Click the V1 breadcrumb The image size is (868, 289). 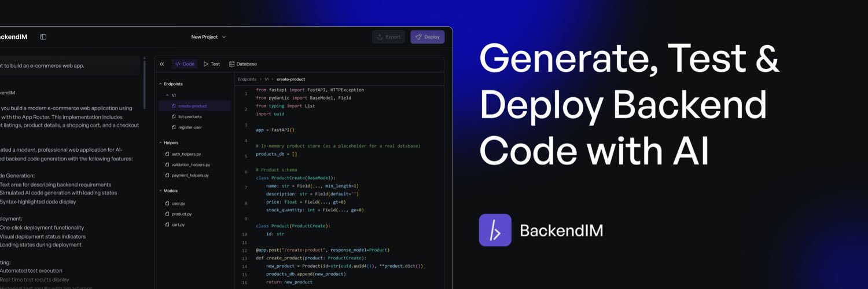click(267, 79)
